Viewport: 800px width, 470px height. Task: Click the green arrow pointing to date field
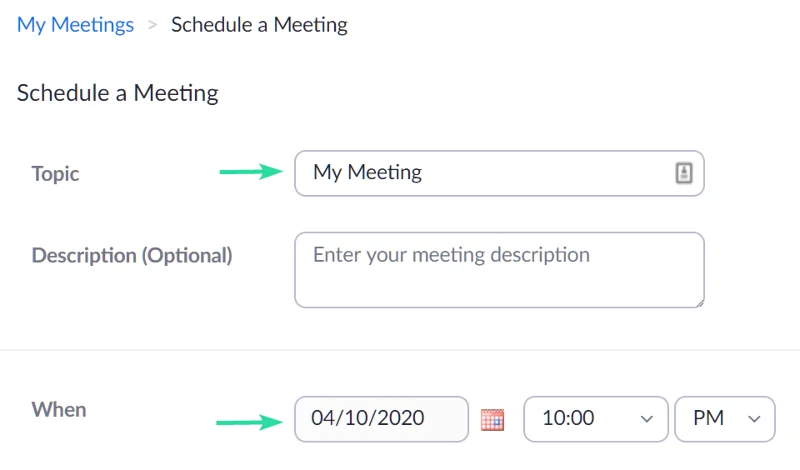tap(248, 420)
